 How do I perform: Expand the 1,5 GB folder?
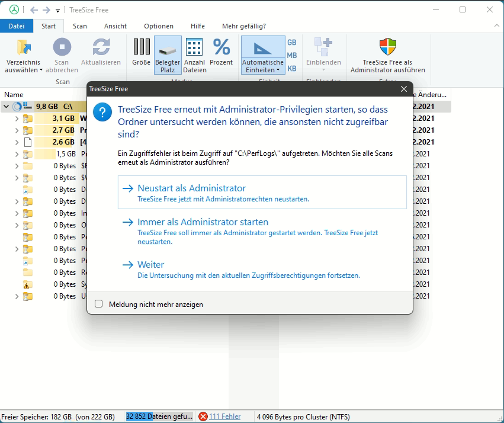click(x=17, y=154)
